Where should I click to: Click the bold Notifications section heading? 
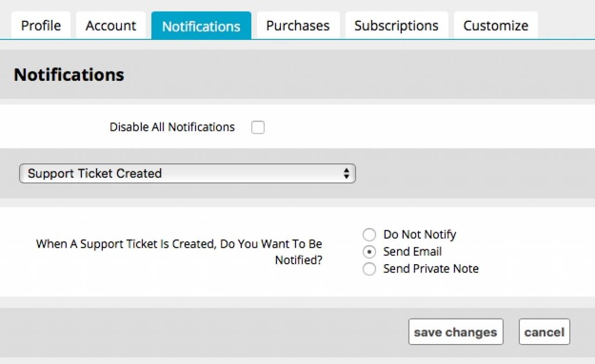coord(69,75)
